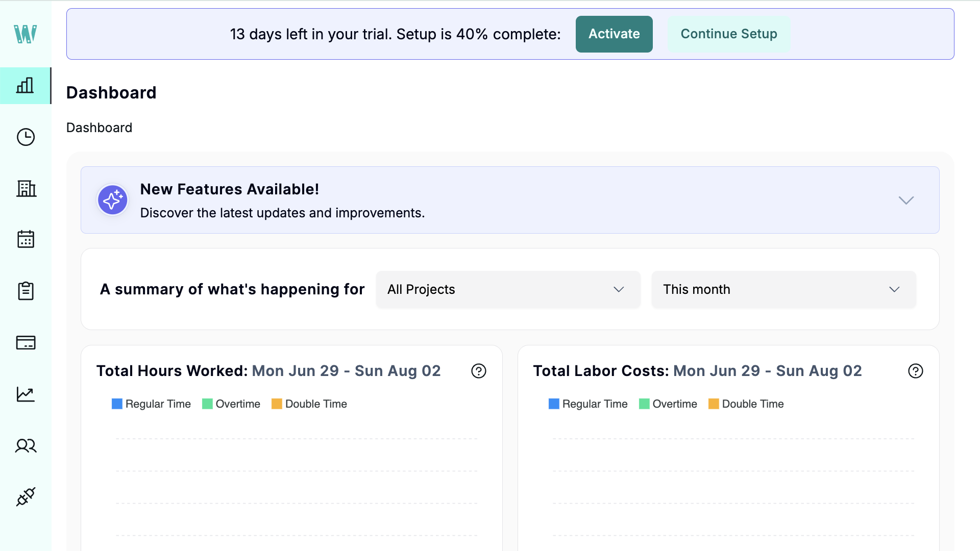The width and height of the screenshot is (980, 551).
Task: Open the reports line chart icon
Action: 26,394
